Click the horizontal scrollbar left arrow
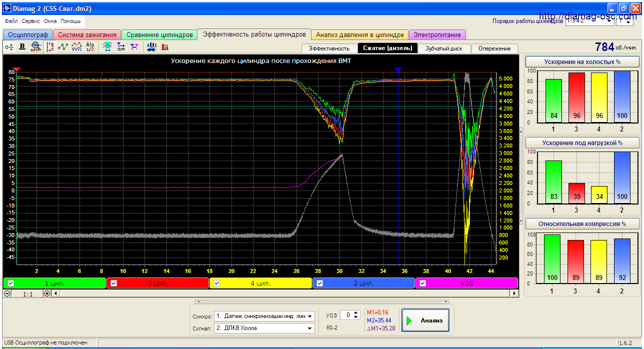This screenshot has height=349, width=644. 55,293
